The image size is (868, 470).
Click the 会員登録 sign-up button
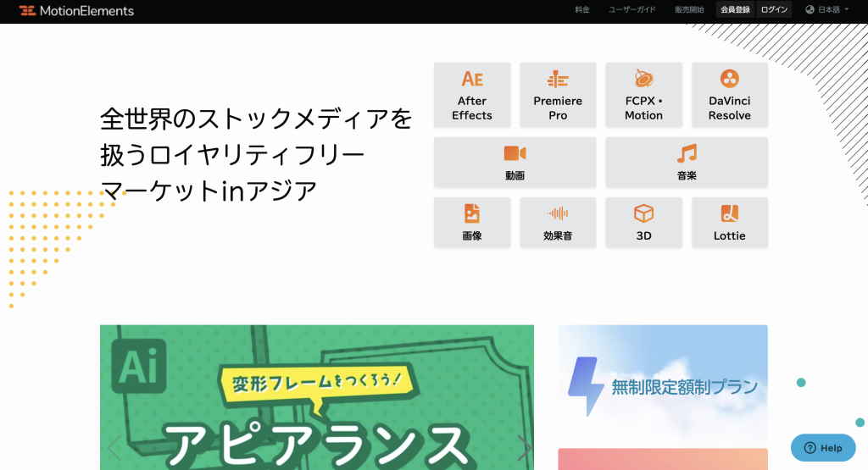pyautogui.click(x=735, y=10)
